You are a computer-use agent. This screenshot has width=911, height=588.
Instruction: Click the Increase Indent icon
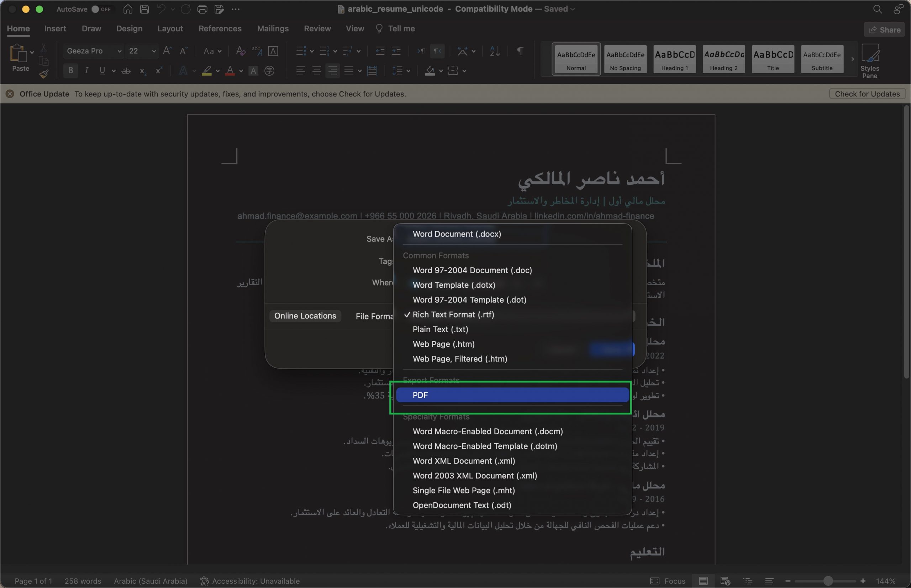pyautogui.click(x=396, y=51)
